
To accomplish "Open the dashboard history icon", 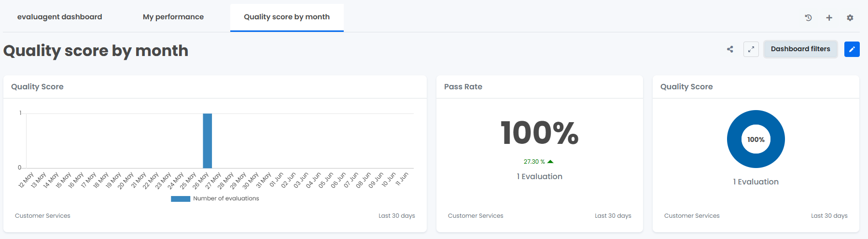I will pyautogui.click(x=808, y=18).
